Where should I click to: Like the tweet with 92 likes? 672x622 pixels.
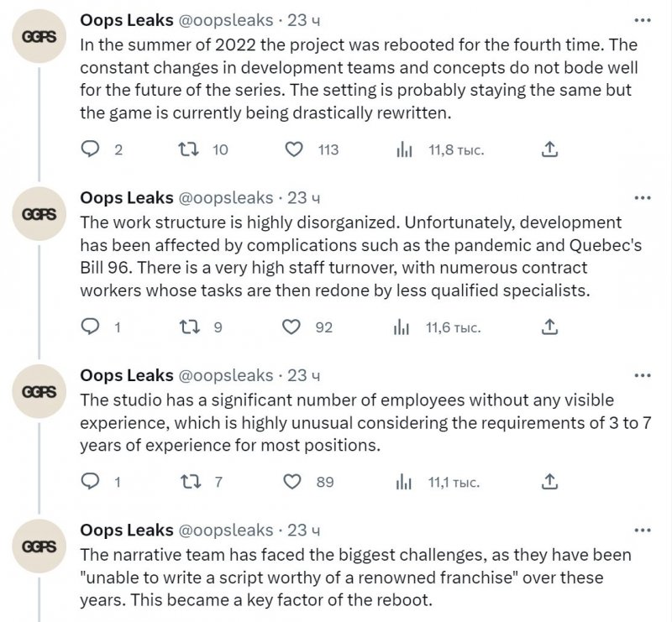click(x=293, y=327)
